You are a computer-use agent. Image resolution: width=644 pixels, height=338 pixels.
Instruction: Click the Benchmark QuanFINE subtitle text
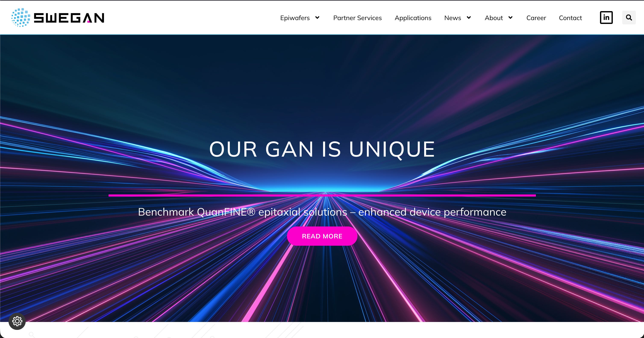(322, 212)
